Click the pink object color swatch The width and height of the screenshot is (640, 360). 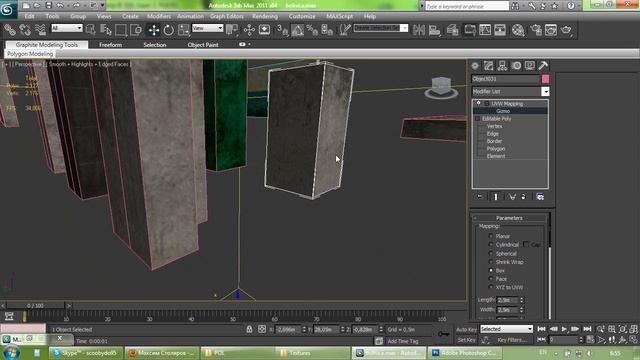545,79
